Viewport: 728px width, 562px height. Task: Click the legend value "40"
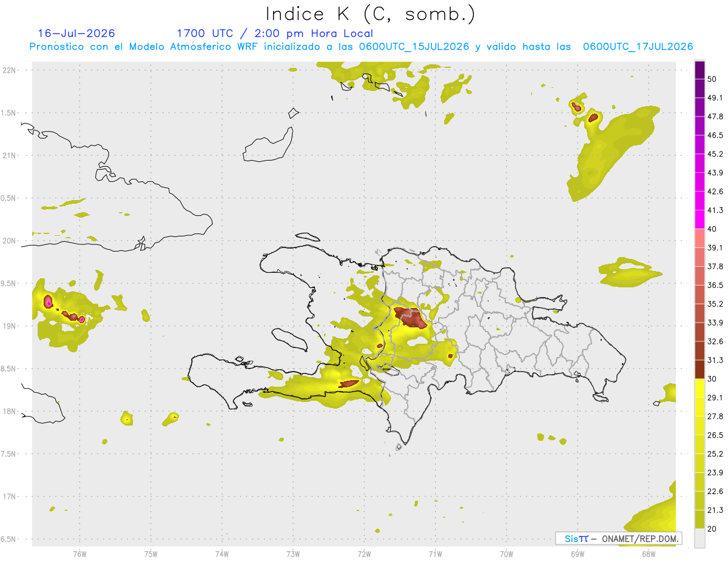point(712,229)
